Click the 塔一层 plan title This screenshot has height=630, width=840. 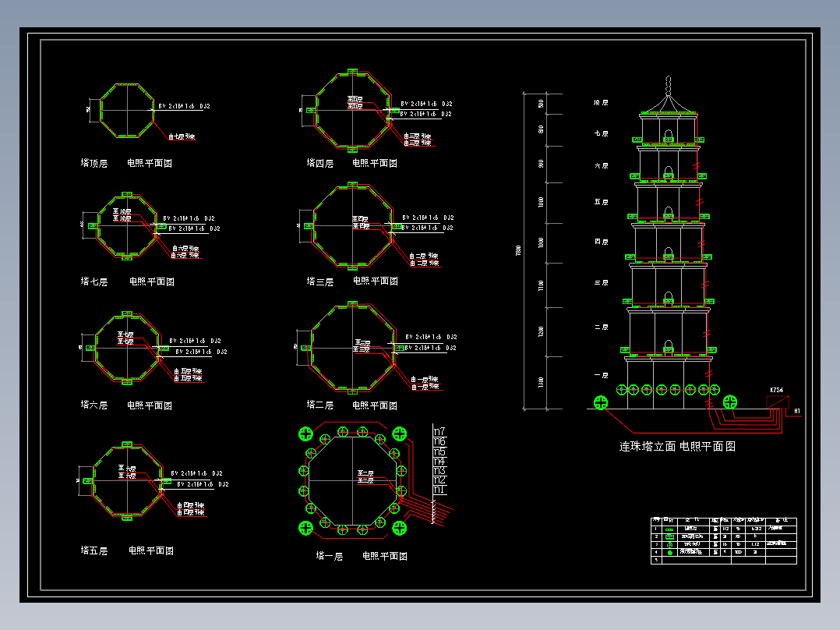point(330,556)
